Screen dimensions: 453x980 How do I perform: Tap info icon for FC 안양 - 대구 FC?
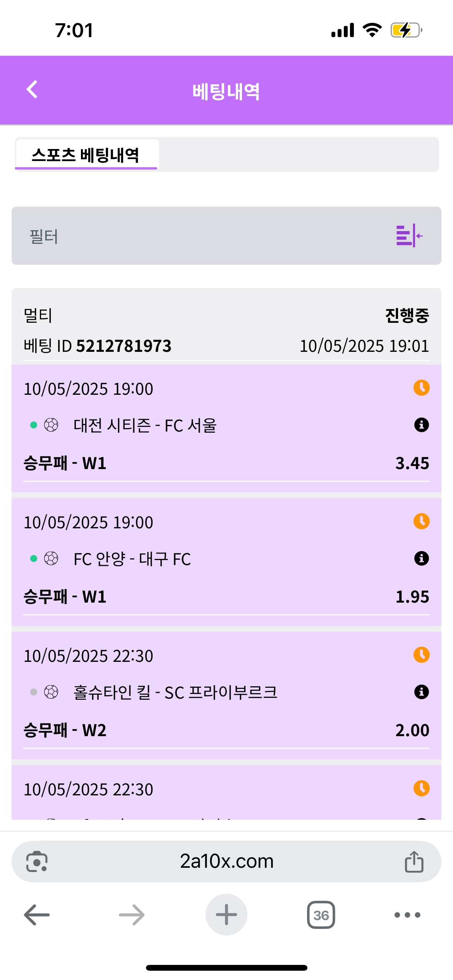point(421,559)
